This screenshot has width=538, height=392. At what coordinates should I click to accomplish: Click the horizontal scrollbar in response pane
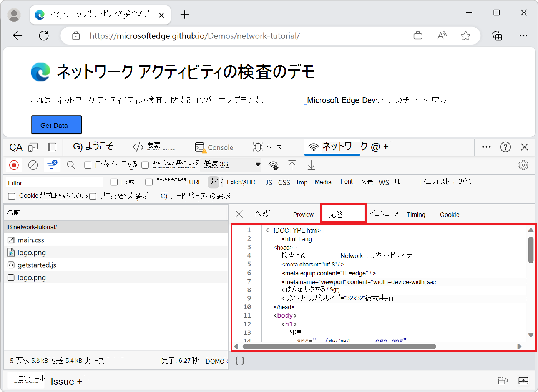339,346
